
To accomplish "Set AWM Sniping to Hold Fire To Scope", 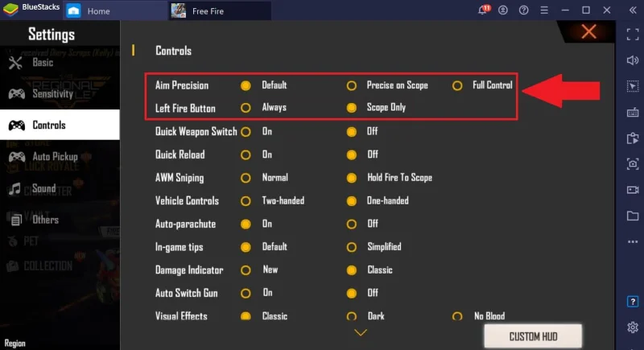I will point(352,178).
